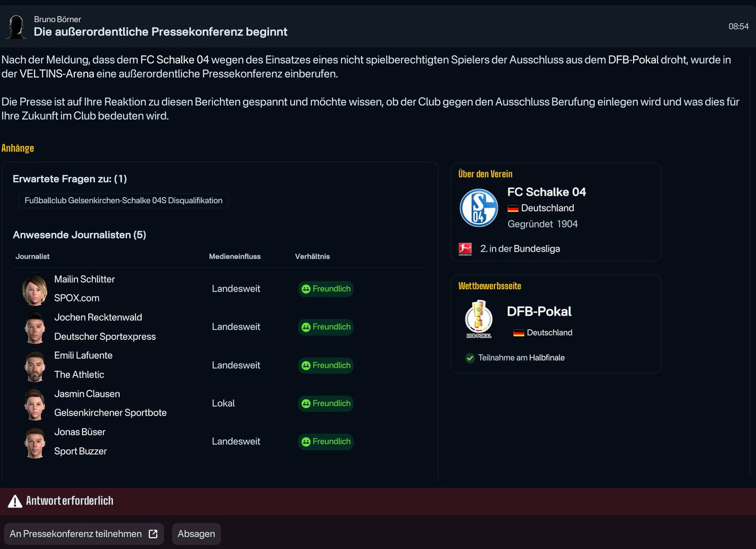The width and height of the screenshot is (756, 549).
Task: Open DFB-Pokal link in message text
Action: (633, 60)
